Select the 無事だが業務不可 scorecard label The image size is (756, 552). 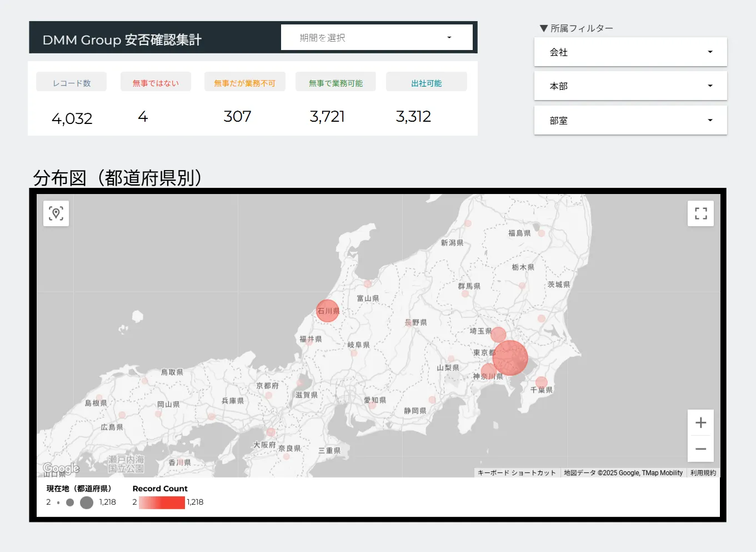click(244, 83)
